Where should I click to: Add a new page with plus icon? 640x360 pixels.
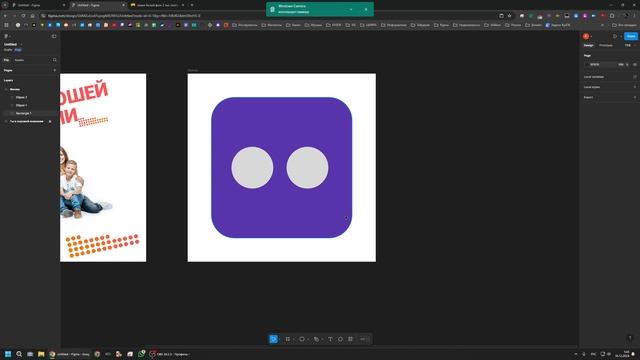[55, 70]
